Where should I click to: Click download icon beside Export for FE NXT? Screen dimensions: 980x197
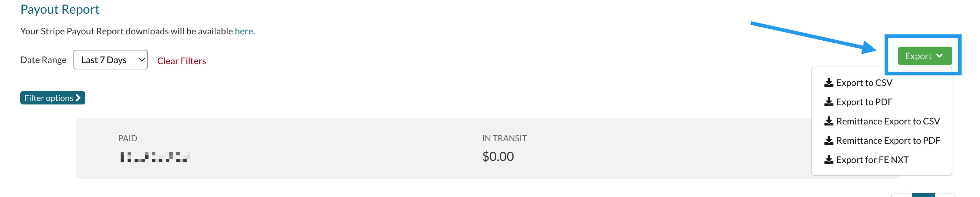coord(828,159)
